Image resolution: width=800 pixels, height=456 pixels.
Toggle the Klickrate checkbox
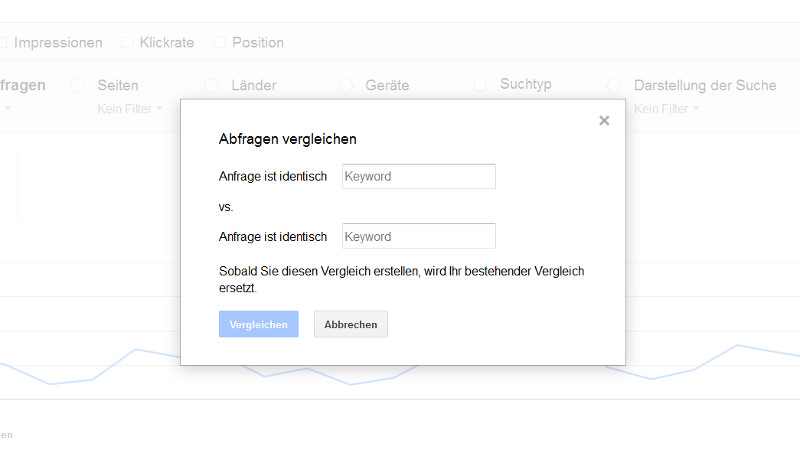127,43
